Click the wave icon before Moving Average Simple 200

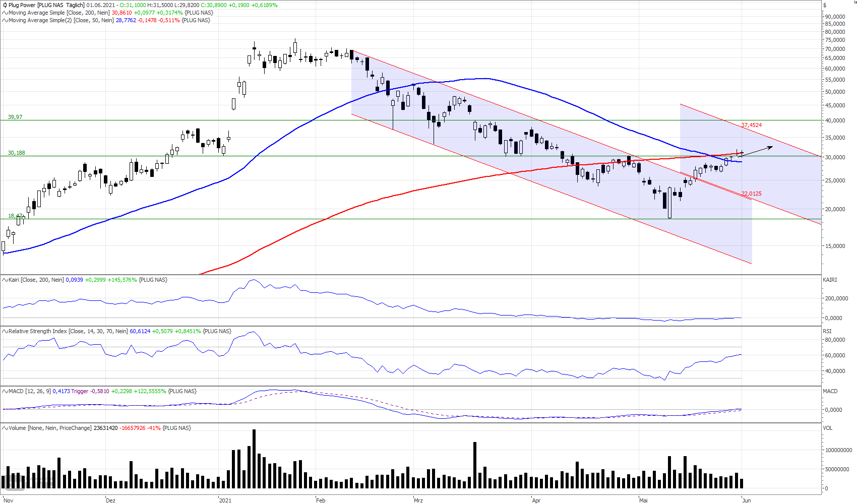[x=5, y=13]
